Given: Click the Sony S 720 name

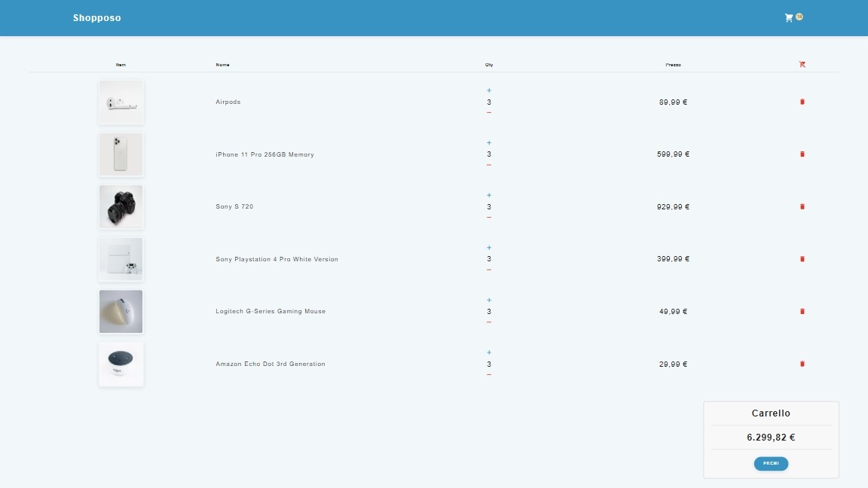Looking at the screenshot, I should pyautogui.click(x=234, y=206).
